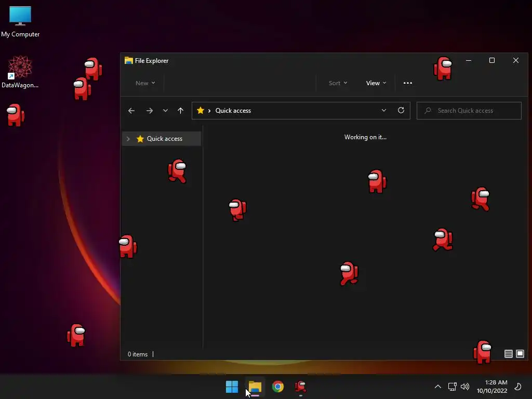Open the Sort menu
The width and height of the screenshot is (532, 399).
click(x=338, y=83)
